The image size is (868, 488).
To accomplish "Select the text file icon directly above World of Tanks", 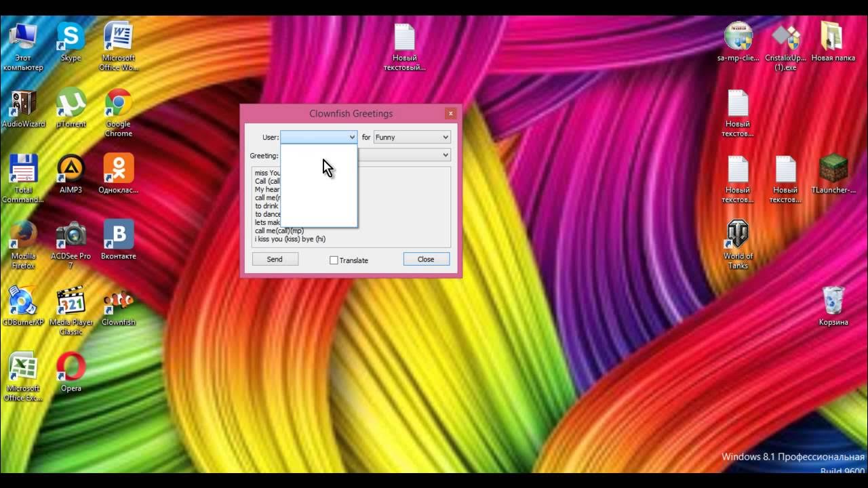I will 738,179.
